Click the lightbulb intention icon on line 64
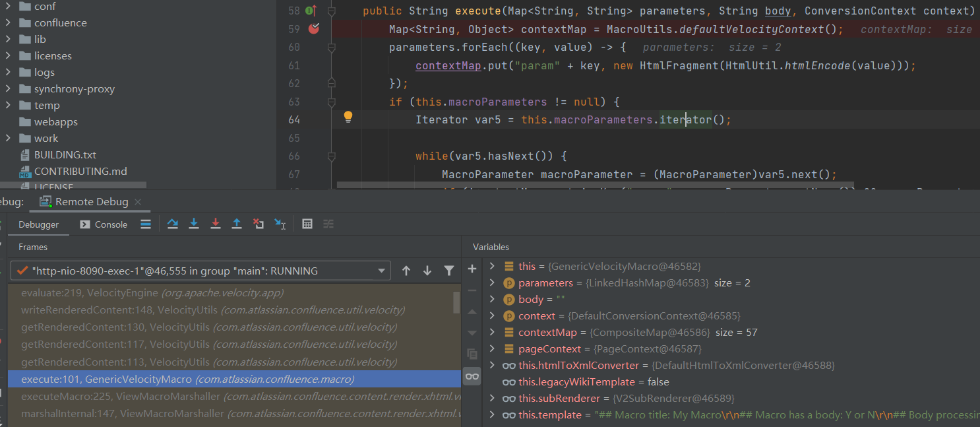The image size is (980, 427). point(348,117)
